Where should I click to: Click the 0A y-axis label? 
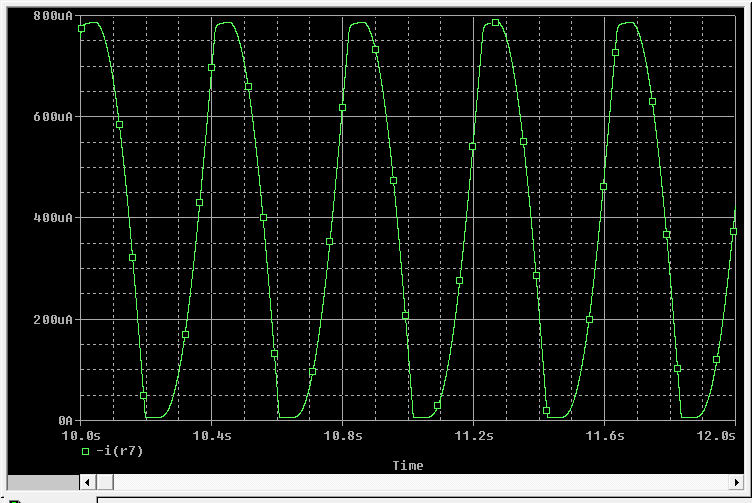pos(63,421)
